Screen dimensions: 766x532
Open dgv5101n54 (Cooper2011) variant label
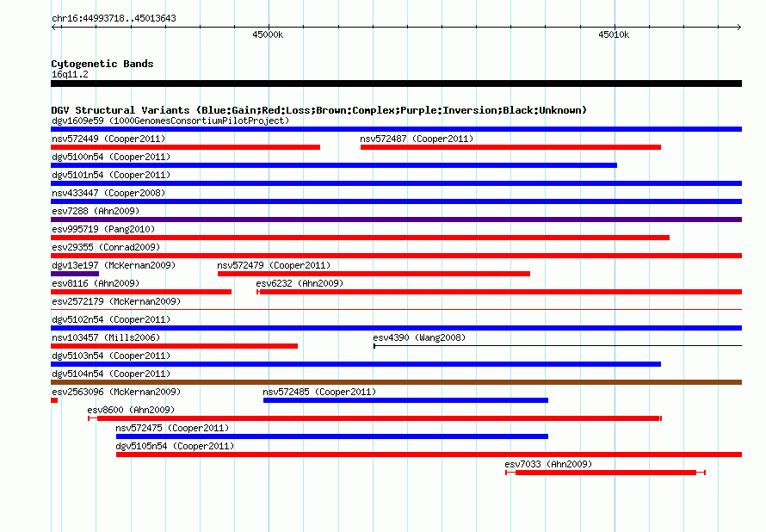pyautogui.click(x=111, y=175)
